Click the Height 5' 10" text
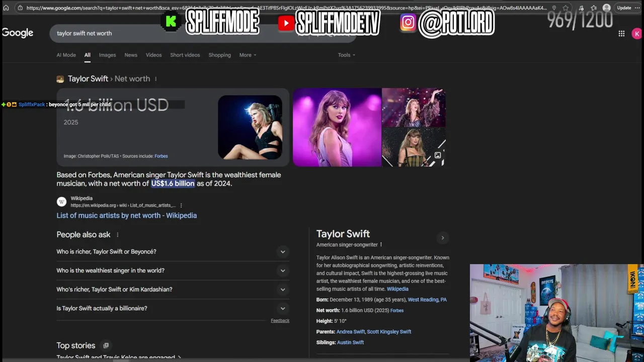 point(332,321)
